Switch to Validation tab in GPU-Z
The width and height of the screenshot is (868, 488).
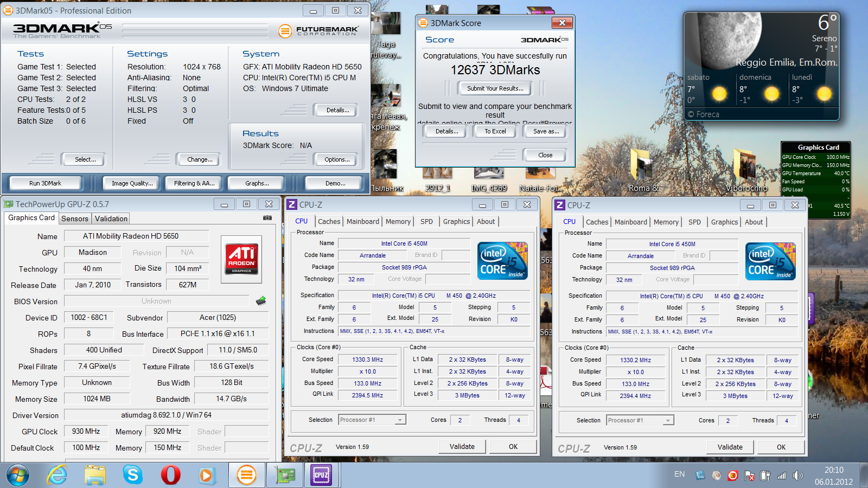111,219
